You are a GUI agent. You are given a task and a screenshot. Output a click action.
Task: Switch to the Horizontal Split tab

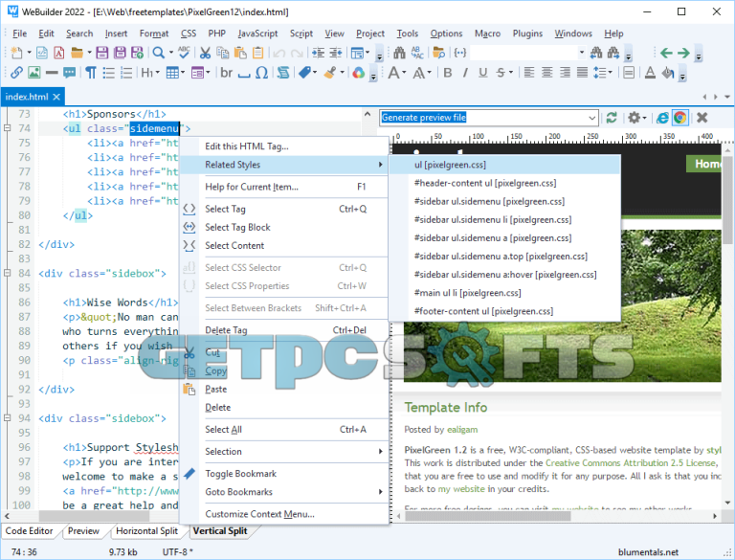[x=146, y=531]
